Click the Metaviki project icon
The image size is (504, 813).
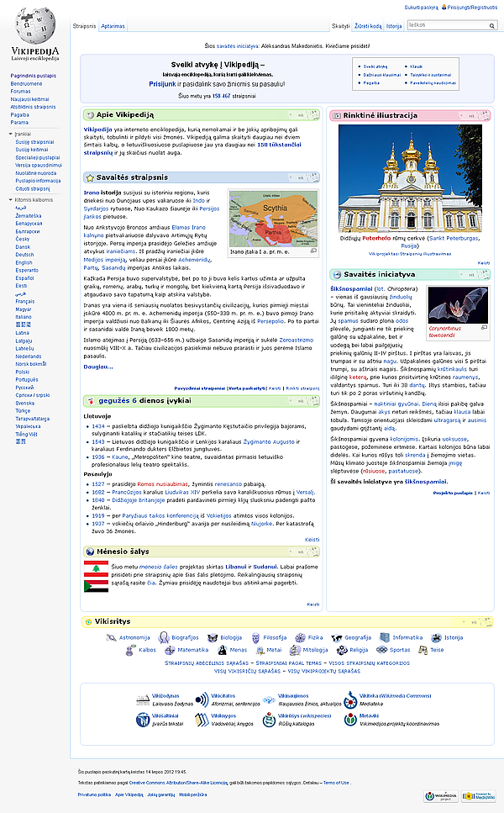pos(350,720)
